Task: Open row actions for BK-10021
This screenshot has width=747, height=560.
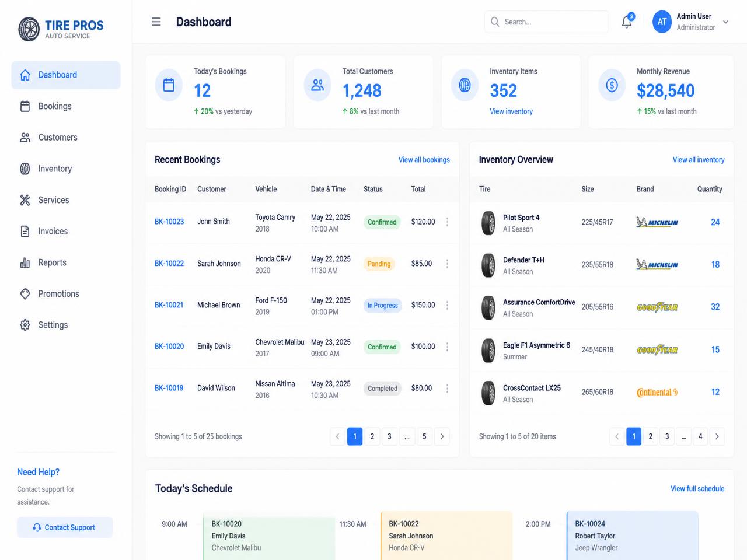Action: [448, 305]
